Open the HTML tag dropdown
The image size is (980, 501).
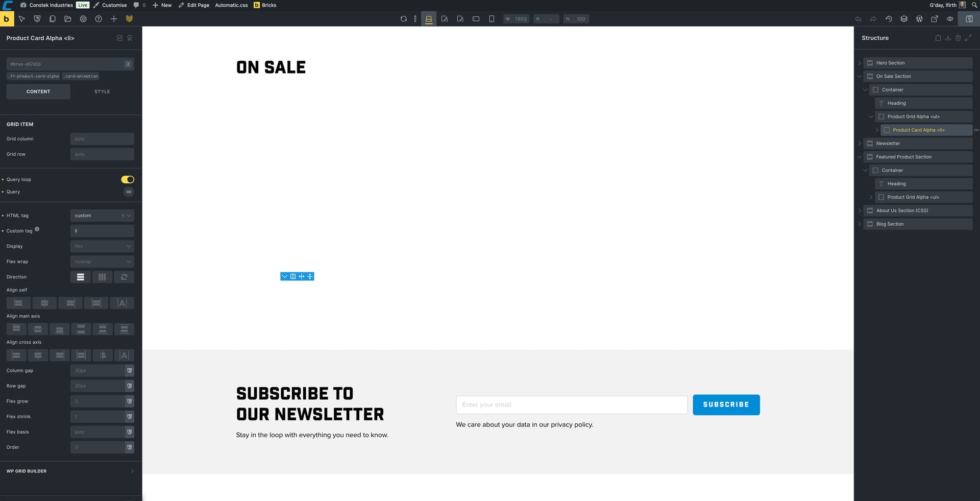coord(102,216)
